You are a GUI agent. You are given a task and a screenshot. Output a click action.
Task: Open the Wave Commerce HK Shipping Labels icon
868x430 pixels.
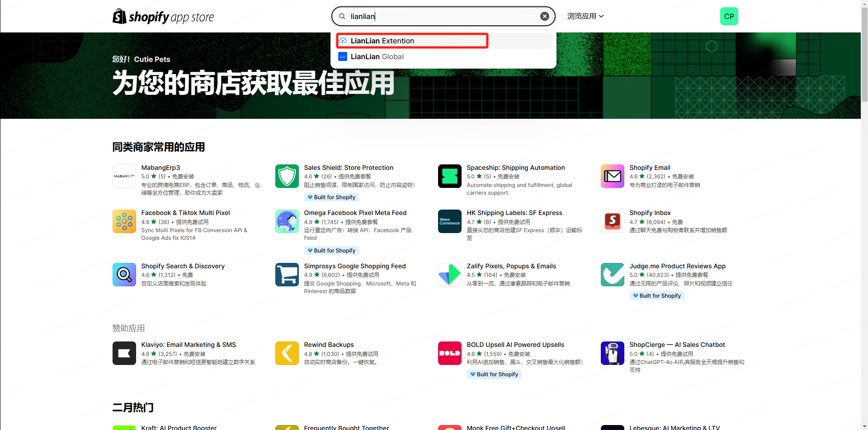[x=450, y=221]
